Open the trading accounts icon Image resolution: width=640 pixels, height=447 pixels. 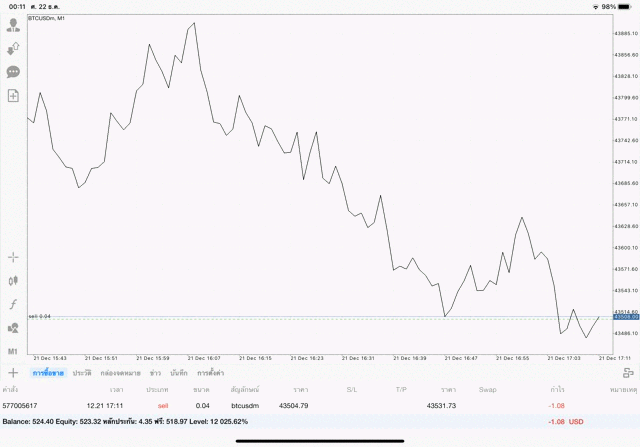[13, 25]
